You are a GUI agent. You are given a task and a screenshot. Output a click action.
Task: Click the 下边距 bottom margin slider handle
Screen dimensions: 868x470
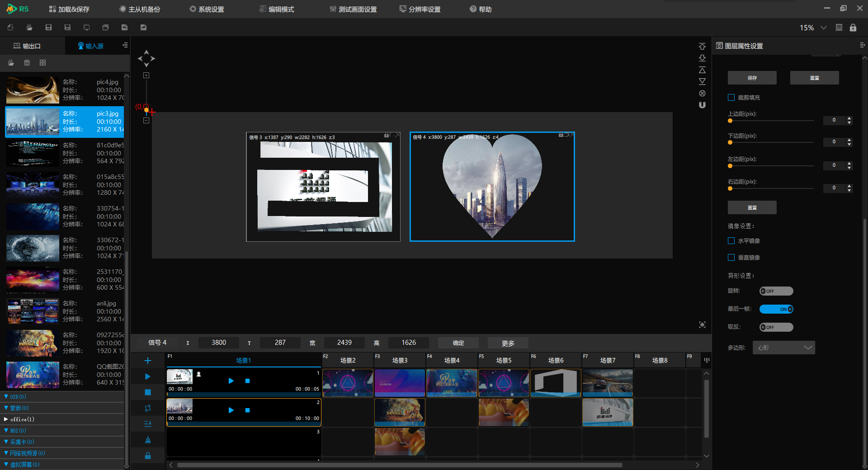(730, 142)
